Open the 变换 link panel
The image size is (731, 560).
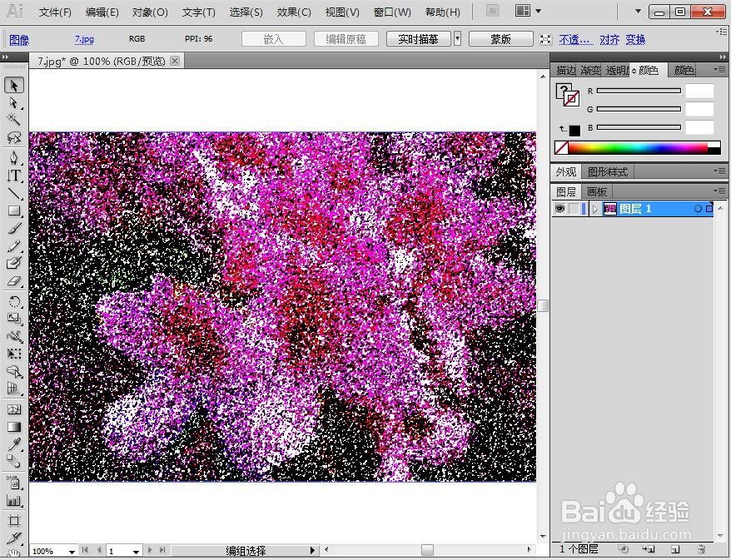(x=635, y=40)
